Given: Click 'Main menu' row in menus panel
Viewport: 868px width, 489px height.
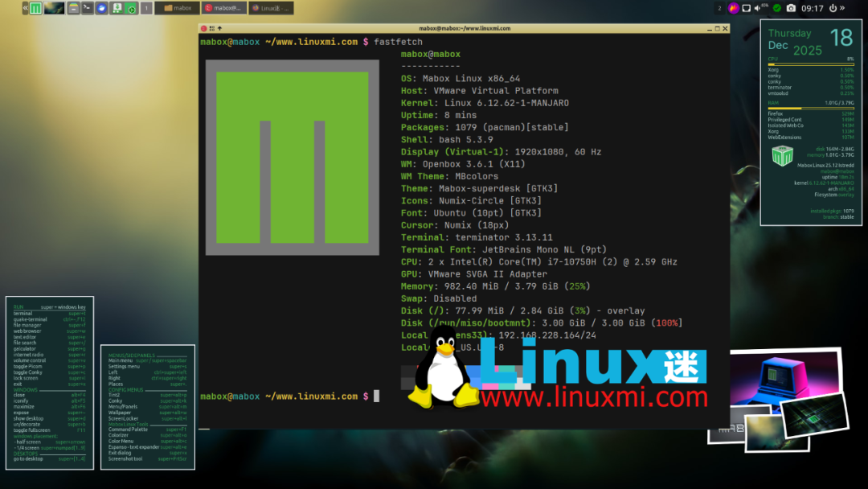Looking at the screenshot, I should (147, 360).
